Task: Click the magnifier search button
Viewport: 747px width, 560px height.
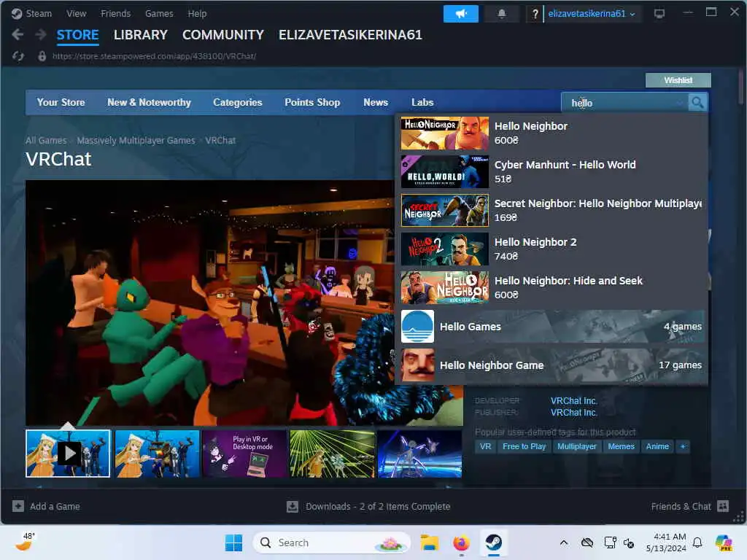Action: (697, 102)
